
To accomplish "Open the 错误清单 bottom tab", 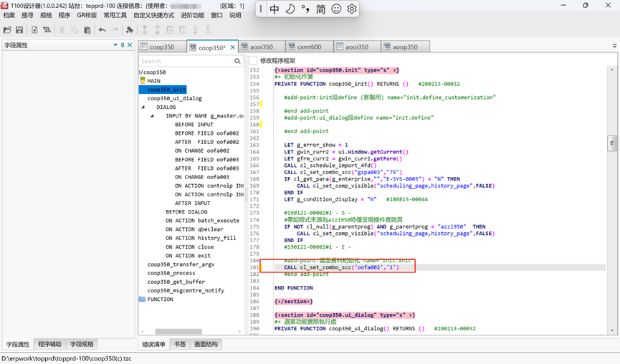I will point(154,344).
